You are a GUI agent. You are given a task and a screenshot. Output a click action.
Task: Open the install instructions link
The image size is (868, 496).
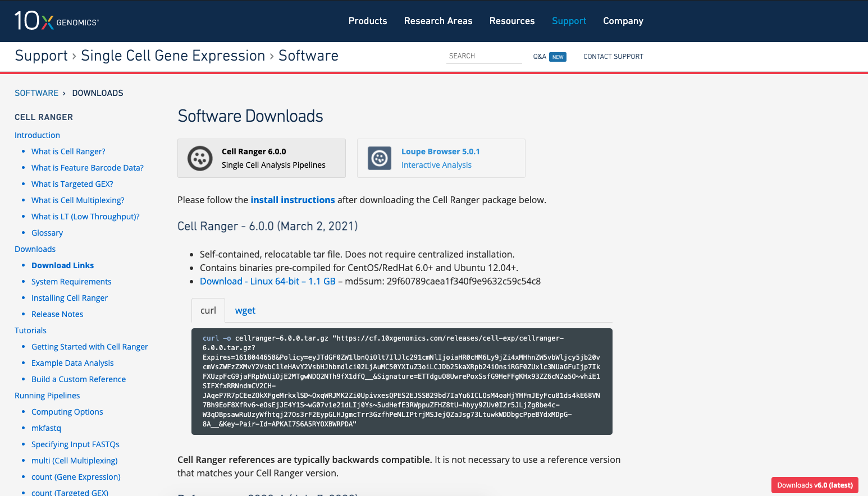[293, 200]
